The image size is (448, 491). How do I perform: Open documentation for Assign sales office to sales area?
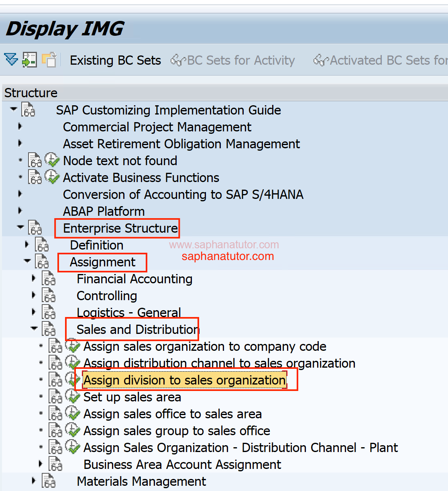(55, 413)
